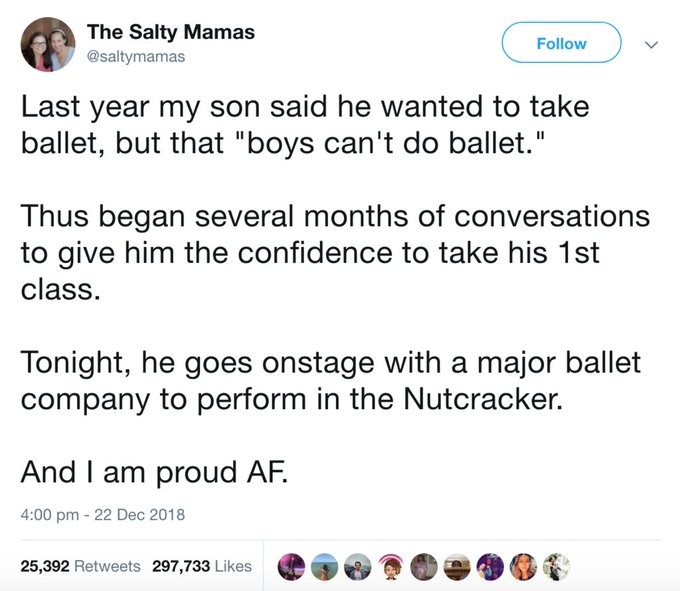Open liker avatar with pink-purple concert photo
680x591 pixels.
tap(291, 567)
